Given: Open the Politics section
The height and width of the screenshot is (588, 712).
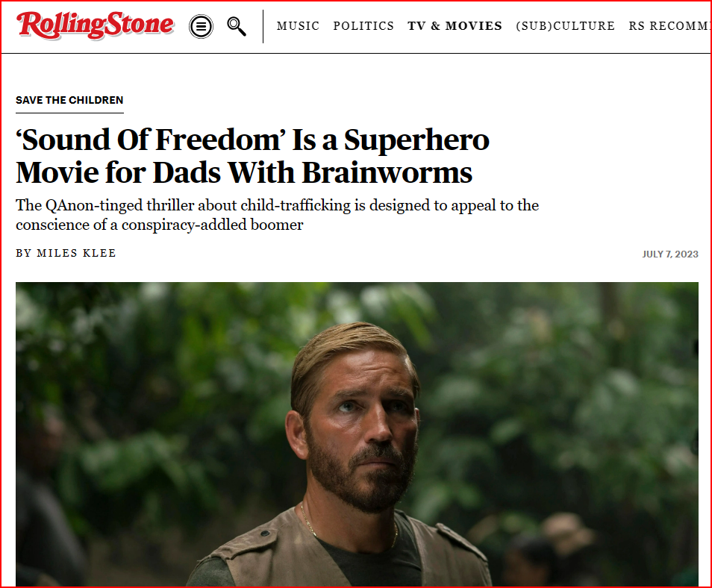Looking at the screenshot, I should point(363,26).
